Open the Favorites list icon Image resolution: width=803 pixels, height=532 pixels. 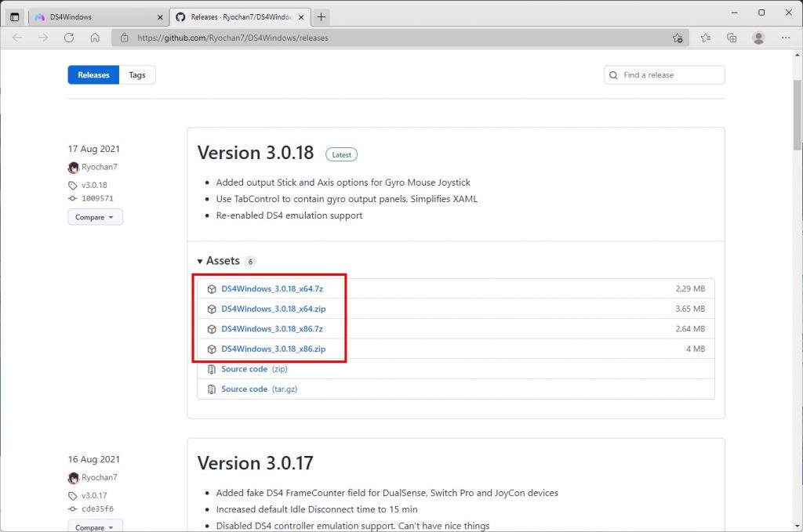point(706,38)
